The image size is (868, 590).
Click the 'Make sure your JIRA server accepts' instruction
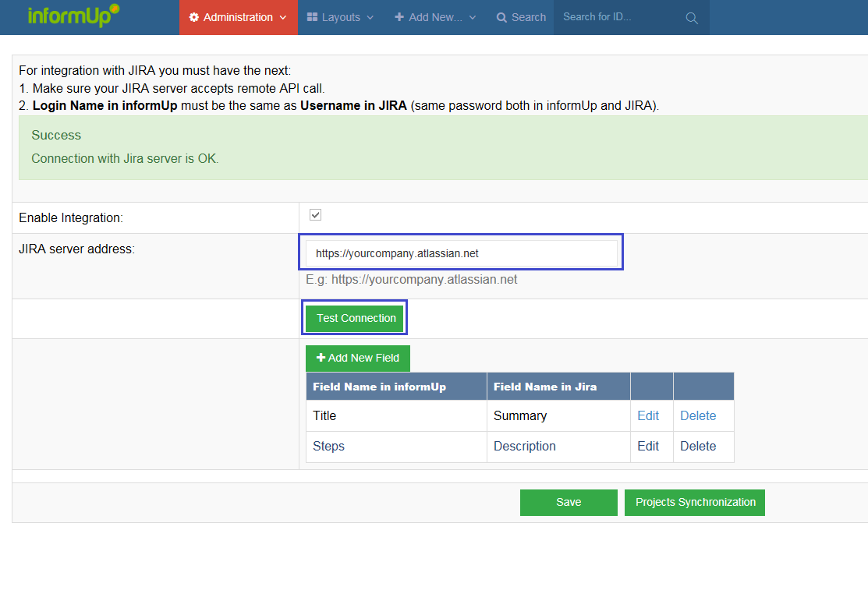(x=172, y=89)
